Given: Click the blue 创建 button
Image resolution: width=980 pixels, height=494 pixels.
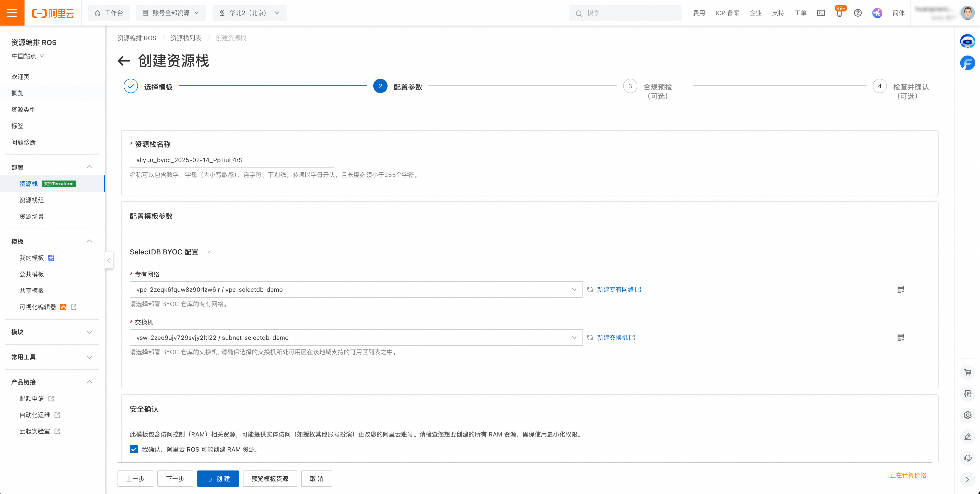Looking at the screenshot, I should coord(218,479).
